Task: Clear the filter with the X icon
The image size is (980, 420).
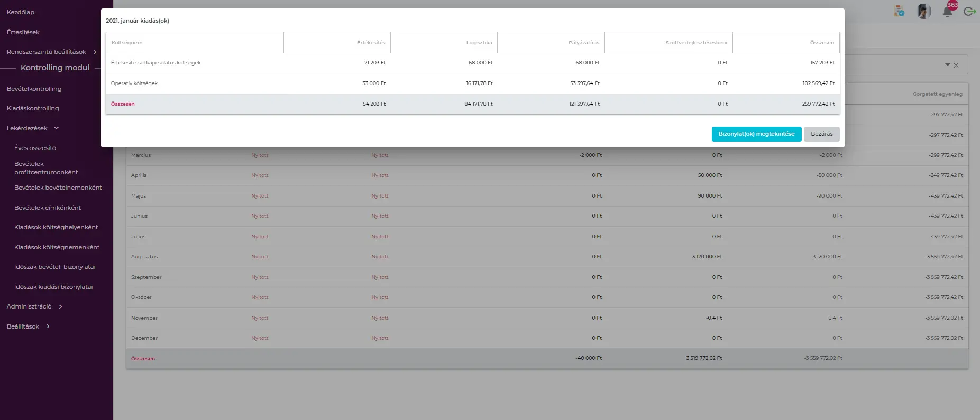Action: tap(956, 66)
